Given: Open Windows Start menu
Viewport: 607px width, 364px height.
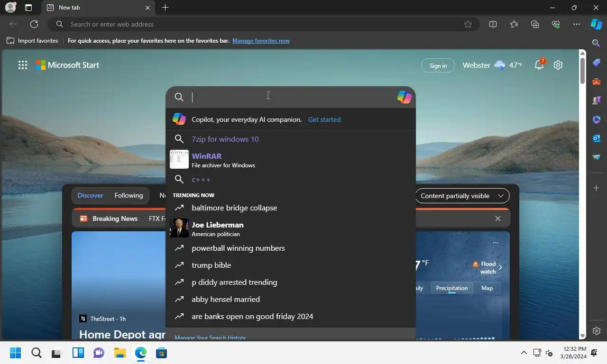Looking at the screenshot, I should pyautogui.click(x=16, y=353).
